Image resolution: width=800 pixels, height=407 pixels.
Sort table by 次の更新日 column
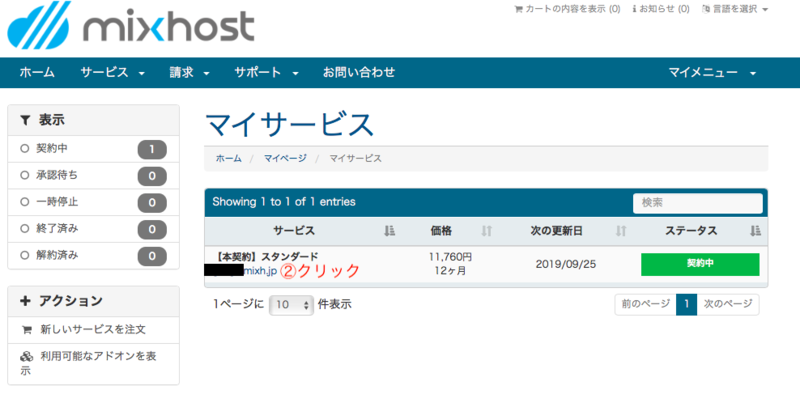[x=566, y=231]
